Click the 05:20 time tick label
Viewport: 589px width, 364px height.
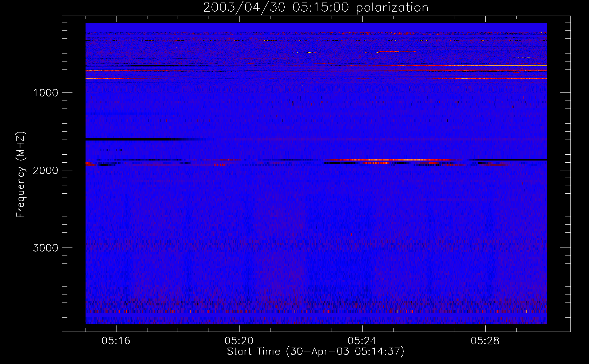pyautogui.click(x=239, y=341)
